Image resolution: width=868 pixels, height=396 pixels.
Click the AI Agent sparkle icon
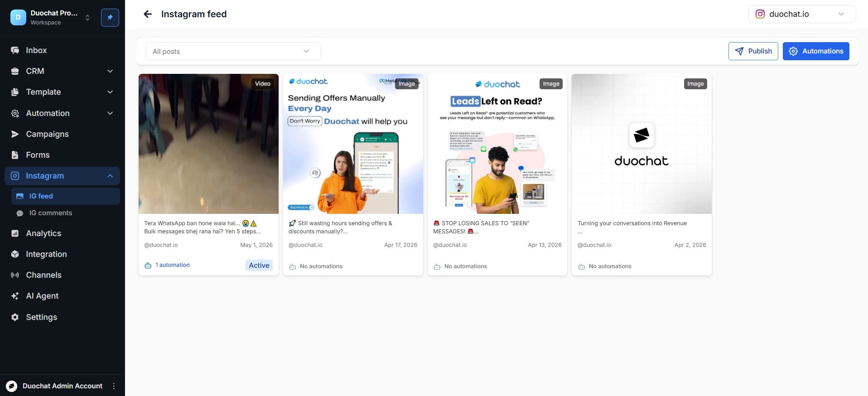(15, 296)
